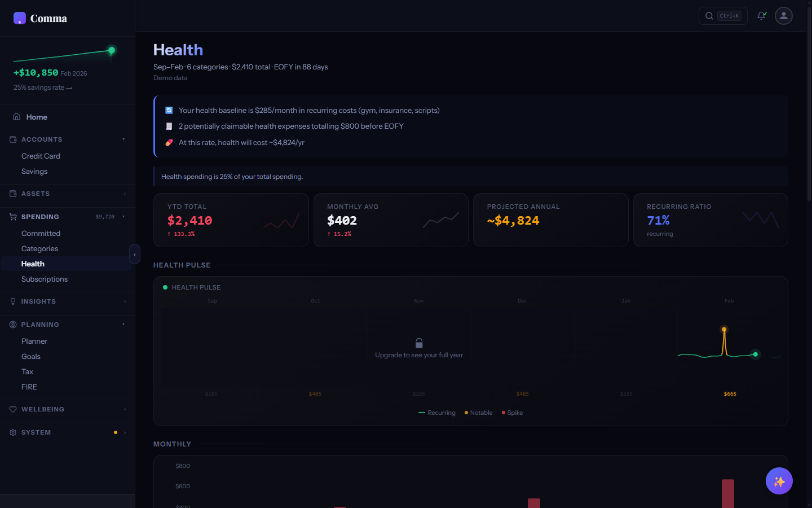Toggle the Notable series in the legend

pos(478,413)
